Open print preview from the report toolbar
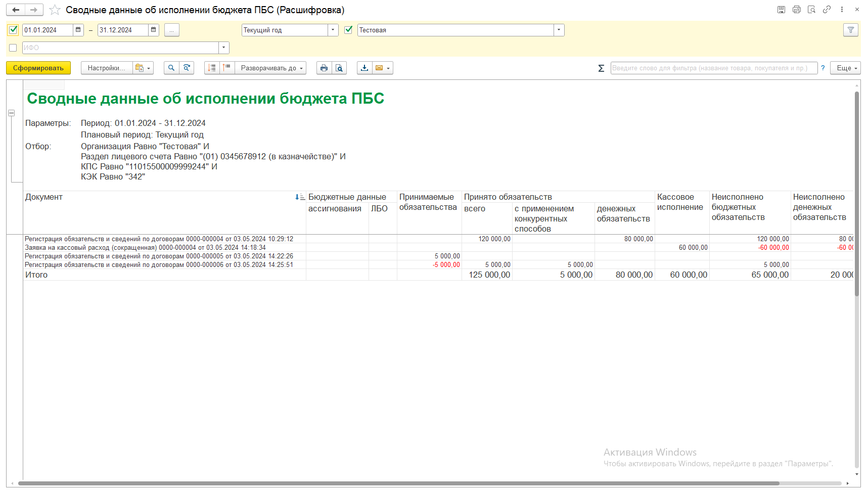This screenshot has height=492, width=868. coord(339,68)
